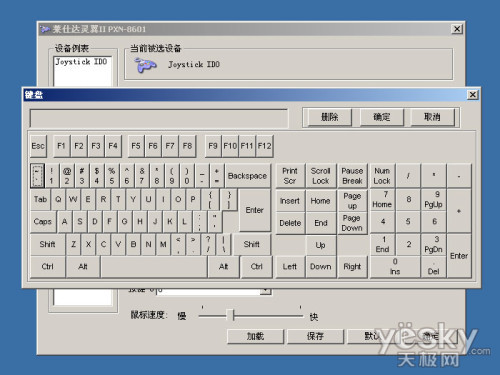
Task: Click the space bar key
Action: [154, 267]
